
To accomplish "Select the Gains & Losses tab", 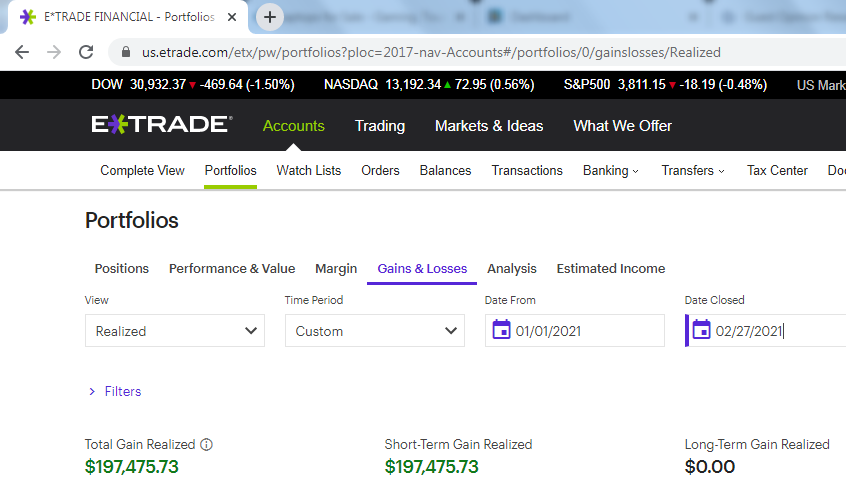I will (422, 269).
